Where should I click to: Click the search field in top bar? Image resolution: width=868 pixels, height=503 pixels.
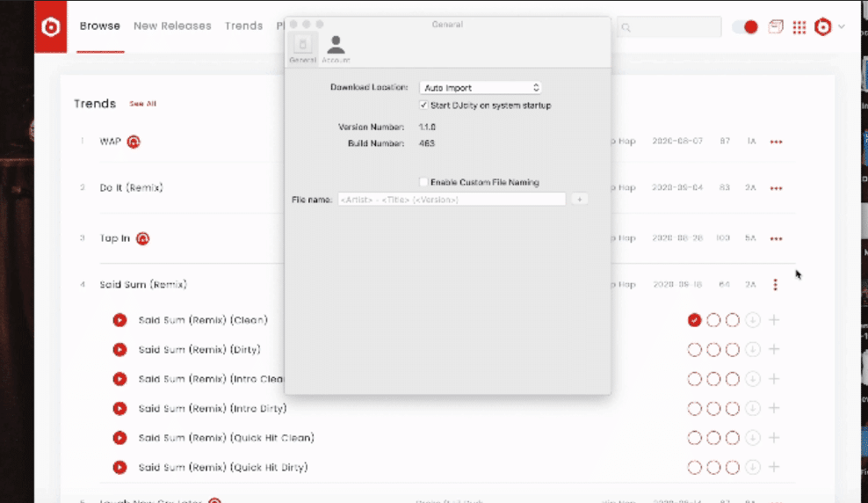pyautogui.click(x=669, y=26)
